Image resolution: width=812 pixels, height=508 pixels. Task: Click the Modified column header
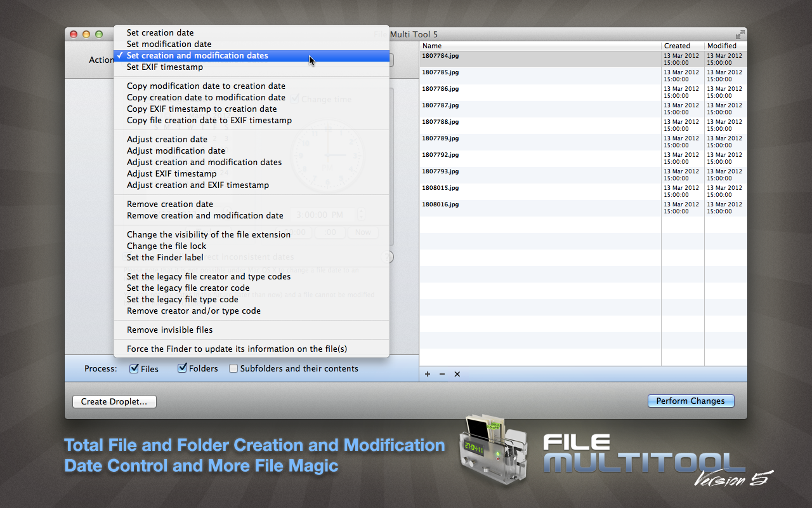click(726, 46)
